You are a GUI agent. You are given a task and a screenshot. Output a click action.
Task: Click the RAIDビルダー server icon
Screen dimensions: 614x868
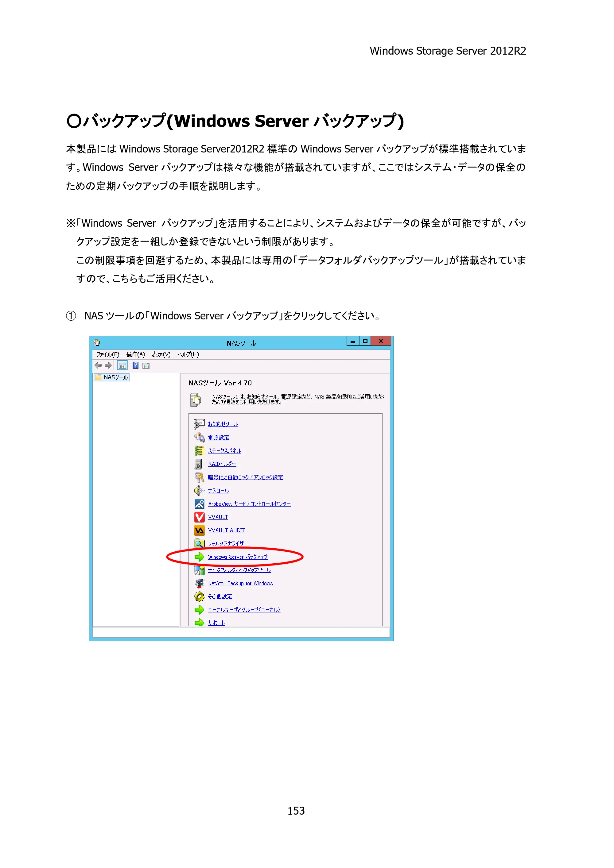[x=198, y=464]
